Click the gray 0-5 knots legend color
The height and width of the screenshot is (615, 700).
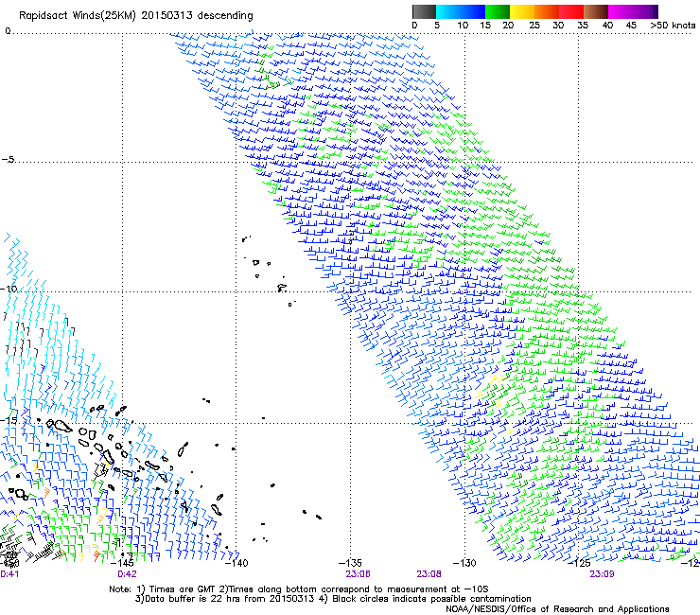[424, 11]
